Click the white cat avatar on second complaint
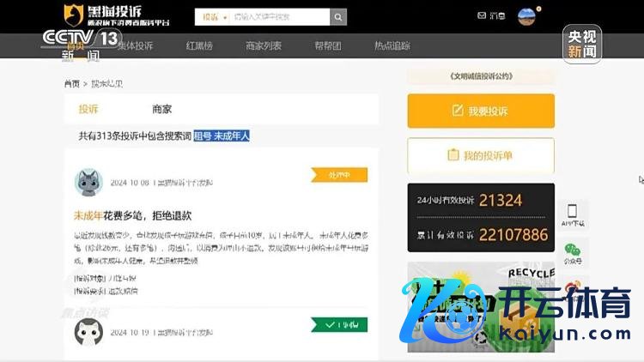Screen dimensions: 644x362 tap(89, 331)
